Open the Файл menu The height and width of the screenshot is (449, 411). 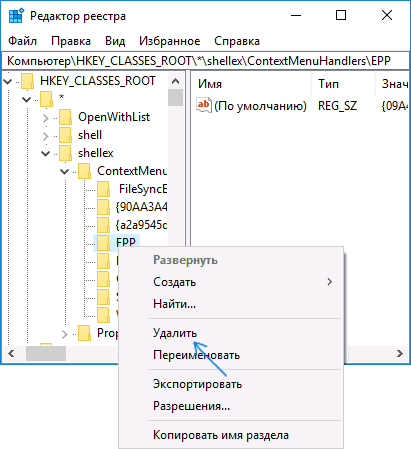[22, 41]
